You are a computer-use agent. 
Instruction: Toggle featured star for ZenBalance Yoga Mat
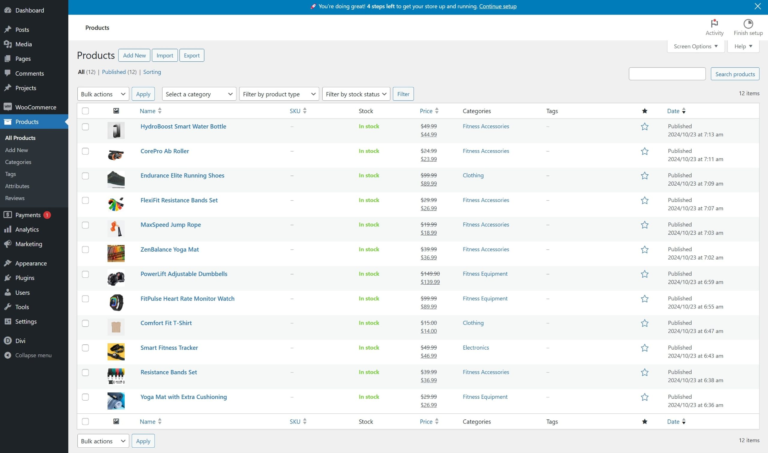pyautogui.click(x=644, y=249)
